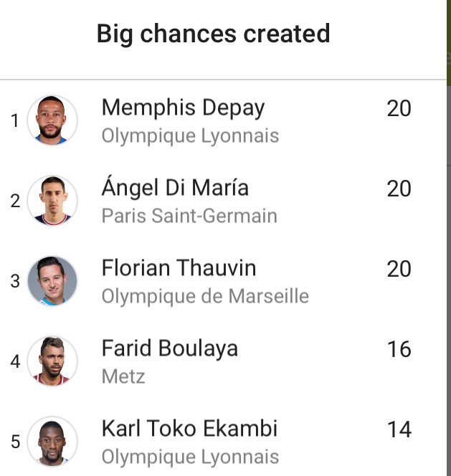Open the Olympique de Marseille team label
Screen dimensions: 451x476
pos(205,296)
